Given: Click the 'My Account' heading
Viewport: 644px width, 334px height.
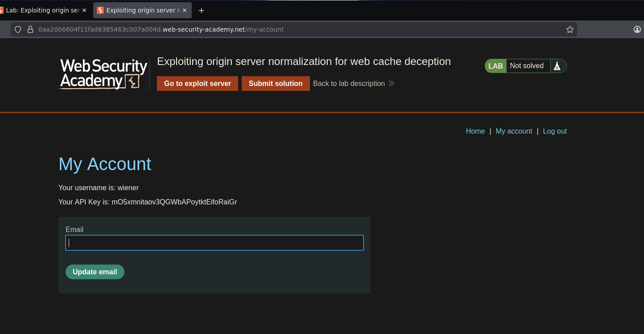Looking at the screenshot, I should 105,164.
